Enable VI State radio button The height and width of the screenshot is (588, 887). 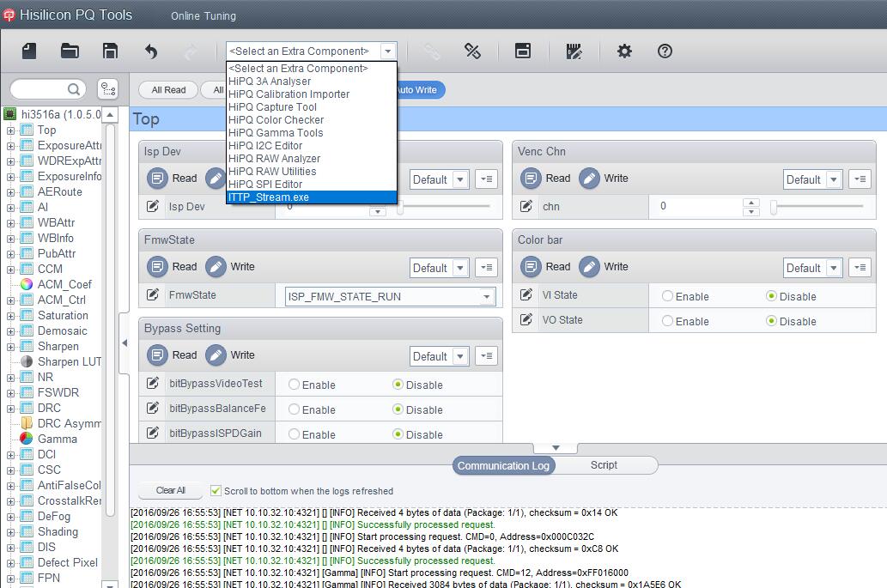(667, 295)
